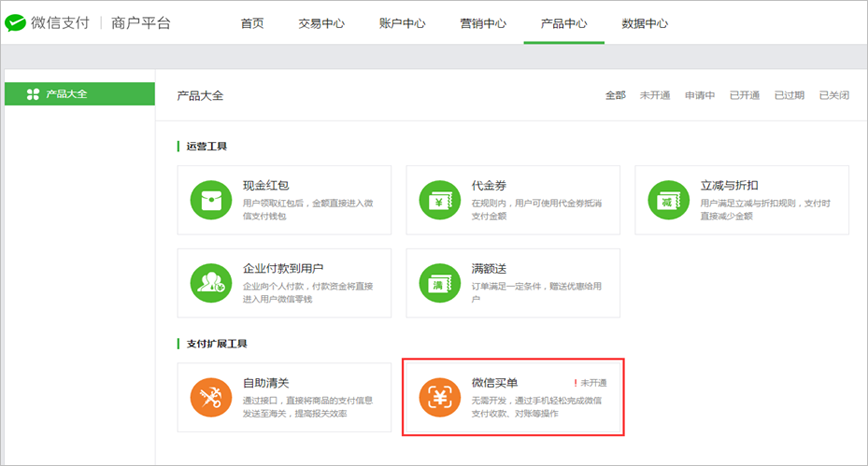Click the 微信买单 description text

[537, 407]
